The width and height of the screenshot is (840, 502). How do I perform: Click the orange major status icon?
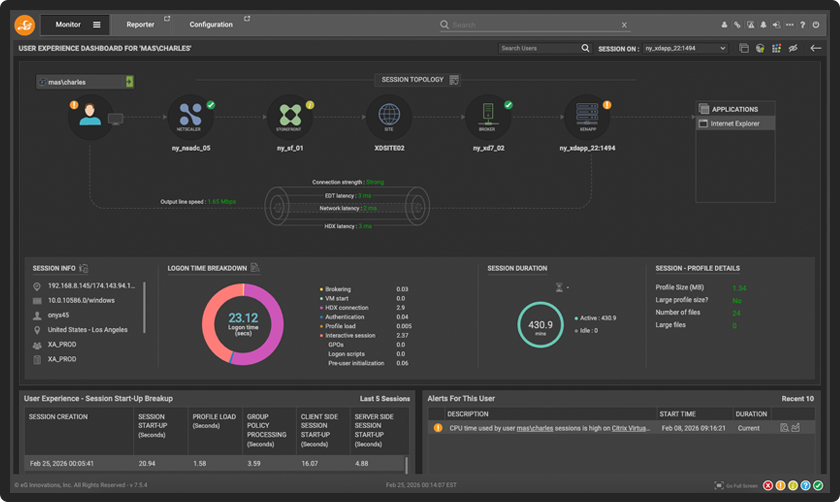tap(781, 485)
